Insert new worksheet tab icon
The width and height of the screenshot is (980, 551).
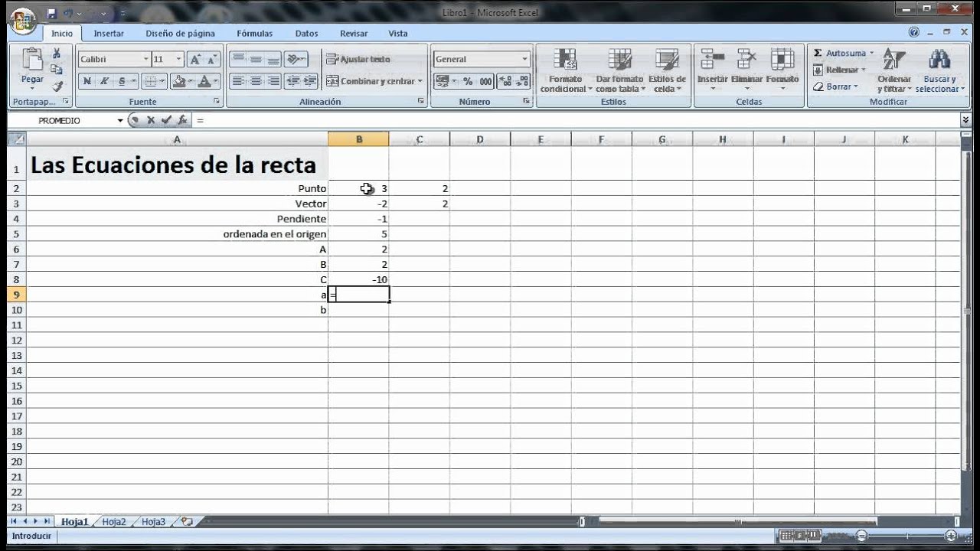pos(186,521)
